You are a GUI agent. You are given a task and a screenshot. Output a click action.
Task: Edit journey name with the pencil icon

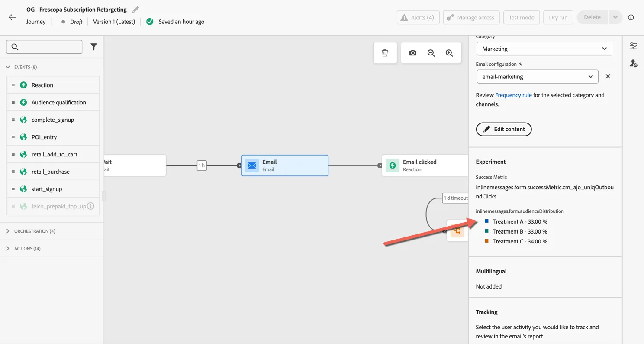(x=136, y=10)
